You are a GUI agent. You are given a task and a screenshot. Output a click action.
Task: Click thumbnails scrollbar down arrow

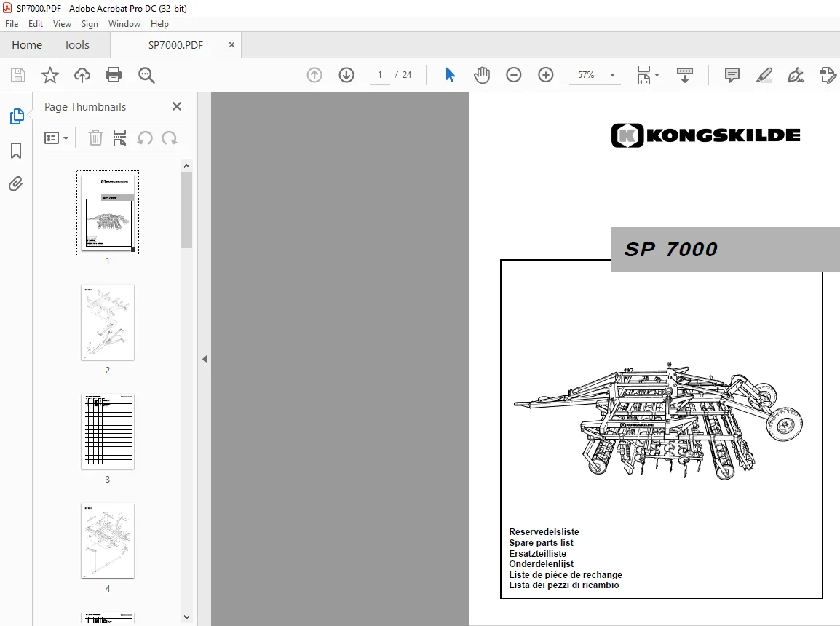tap(186, 617)
